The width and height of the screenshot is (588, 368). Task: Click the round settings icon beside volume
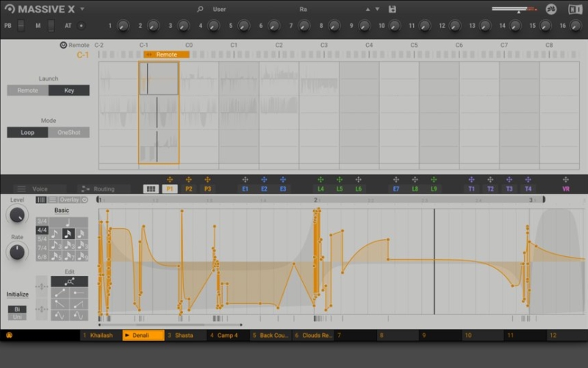coord(551,9)
